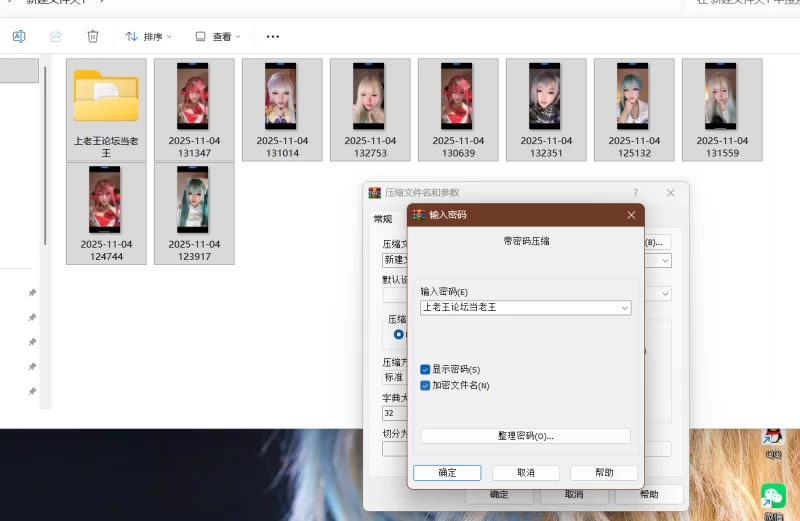Click the QQ penguin icon on the desktop
The image size is (800, 521).
click(772, 436)
